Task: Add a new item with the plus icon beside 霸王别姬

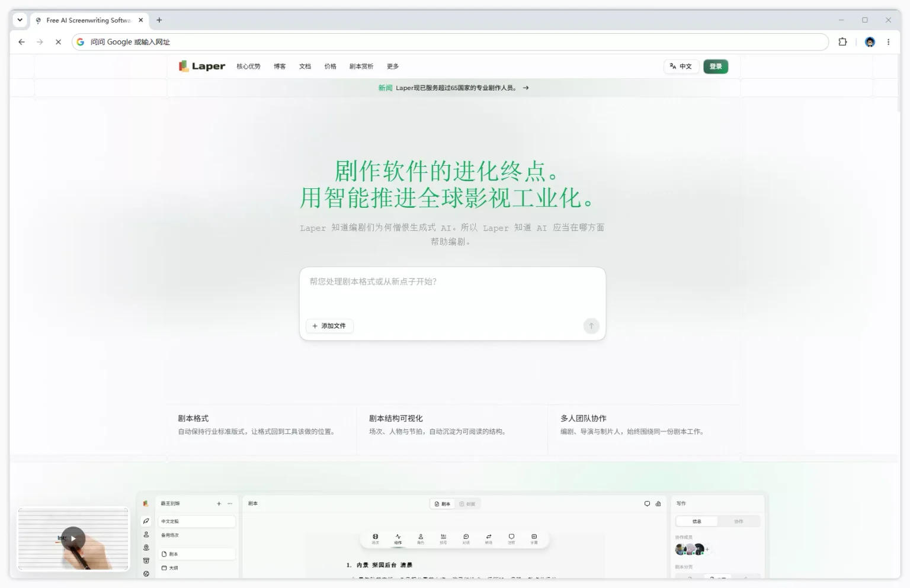Action: (x=219, y=504)
